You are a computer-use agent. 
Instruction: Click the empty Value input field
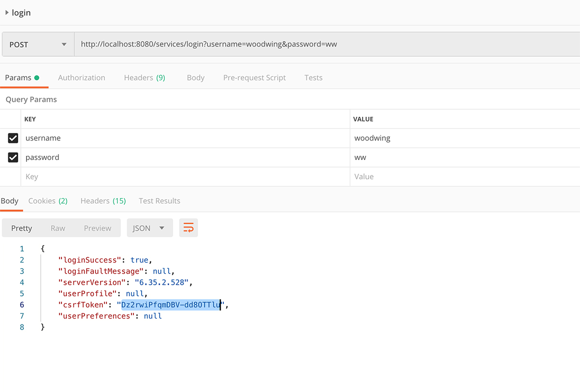(465, 177)
